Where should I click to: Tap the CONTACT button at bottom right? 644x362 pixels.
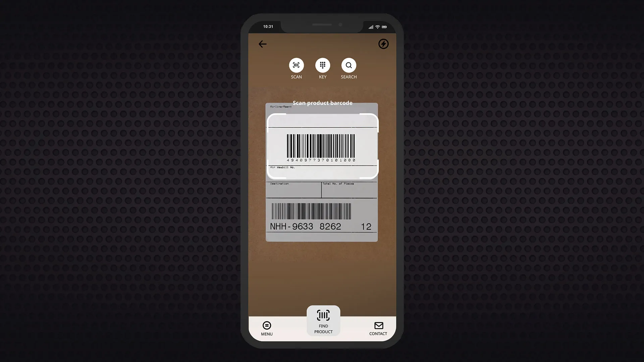[x=379, y=328]
